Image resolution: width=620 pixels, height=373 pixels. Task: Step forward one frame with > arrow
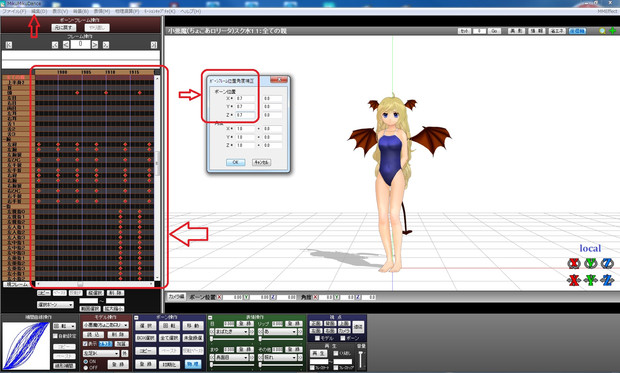(95, 45)
